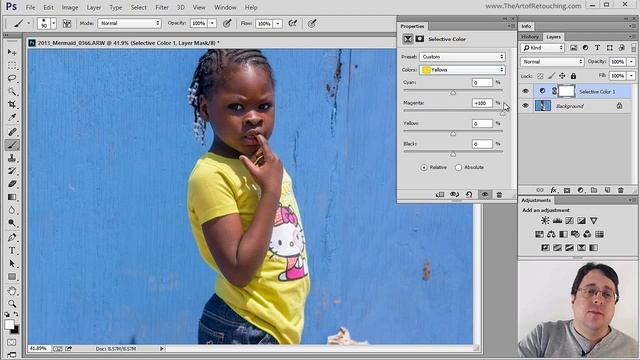Reset Selective Color adjustment to defaults
This screenshot has height=360, width=640.
pos(469,195)
